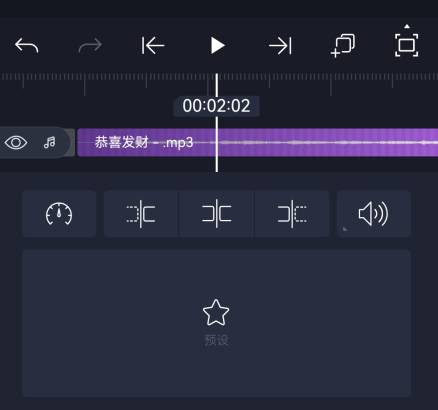Viewport: 438px width, 410px height.
Task: Start playback with the play button
Action: (218, 45)
